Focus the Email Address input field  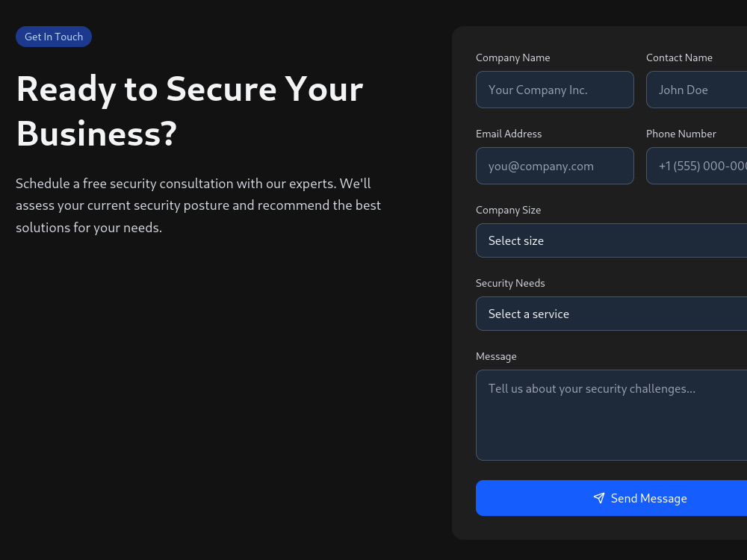(554, 166)
